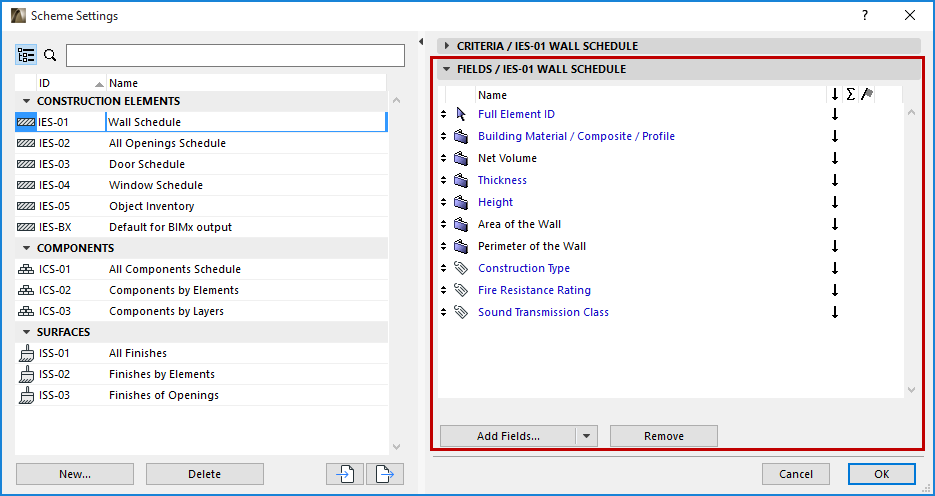This screenshot has width=935, height=496.
Task: Click folder icon beside Area of the Wall
Action: click(x=461, y=224)
